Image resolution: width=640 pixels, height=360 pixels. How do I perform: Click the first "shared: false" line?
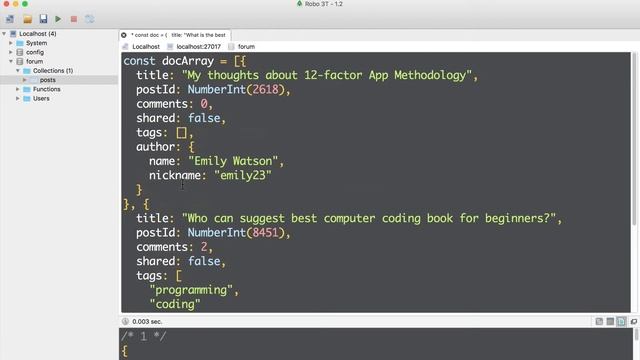coord(181,118)
